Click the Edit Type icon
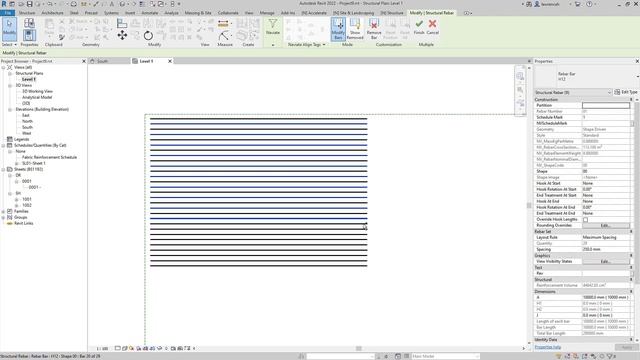Viewport: 640px width, 360px height. click(617, 92)
